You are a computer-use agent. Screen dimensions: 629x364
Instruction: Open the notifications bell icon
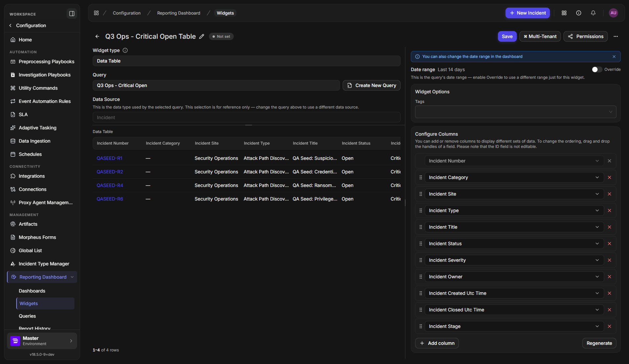tap(593, 13)
